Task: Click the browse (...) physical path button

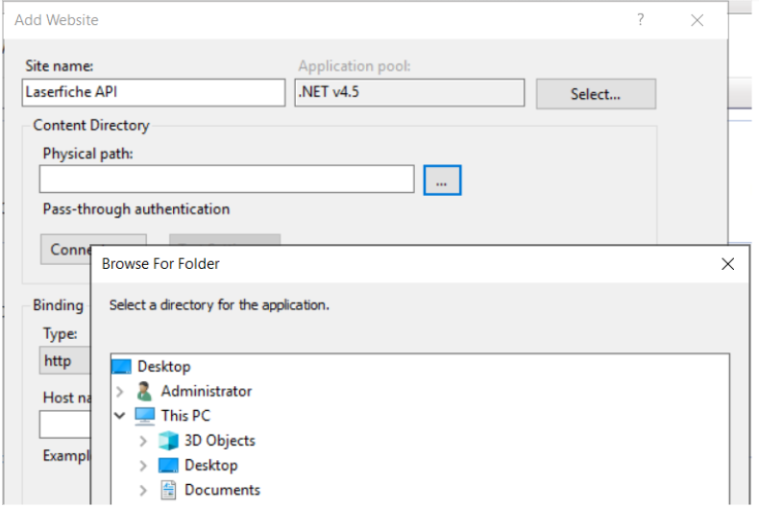Action: click(442, 180)
